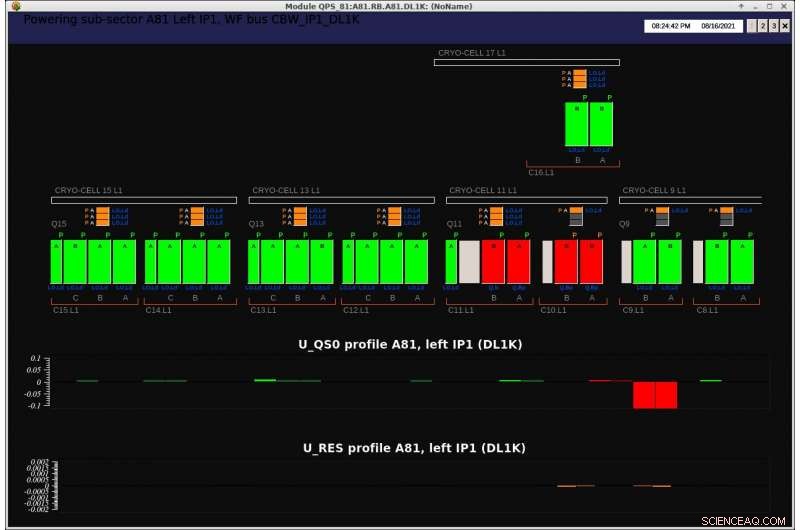Click the green Q13 quadrupole block
The width and height of the screenshot is (800, 530).
click(x=253, y=262)
